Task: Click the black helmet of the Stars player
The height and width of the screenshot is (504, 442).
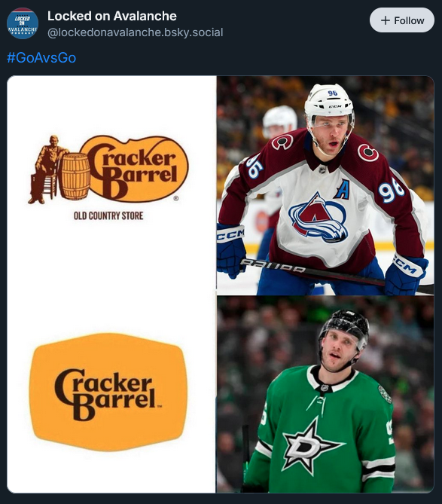Action: pos(345,328)
